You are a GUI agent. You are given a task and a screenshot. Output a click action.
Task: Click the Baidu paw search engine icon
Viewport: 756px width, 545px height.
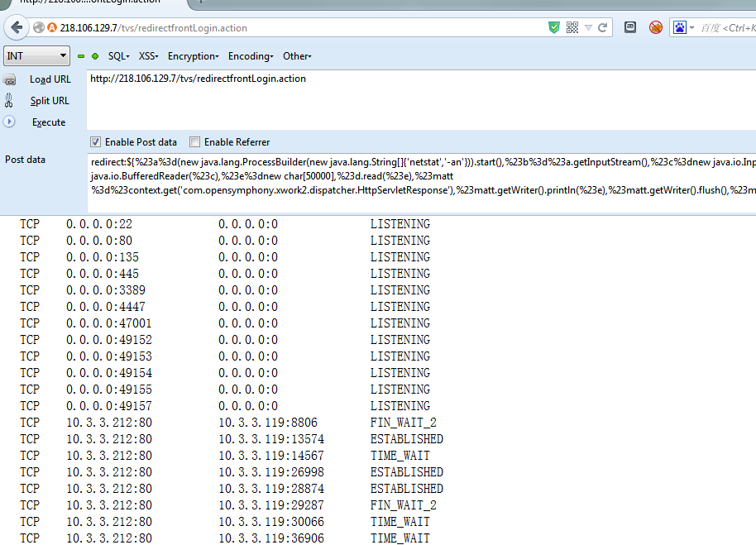pos(680,27)
